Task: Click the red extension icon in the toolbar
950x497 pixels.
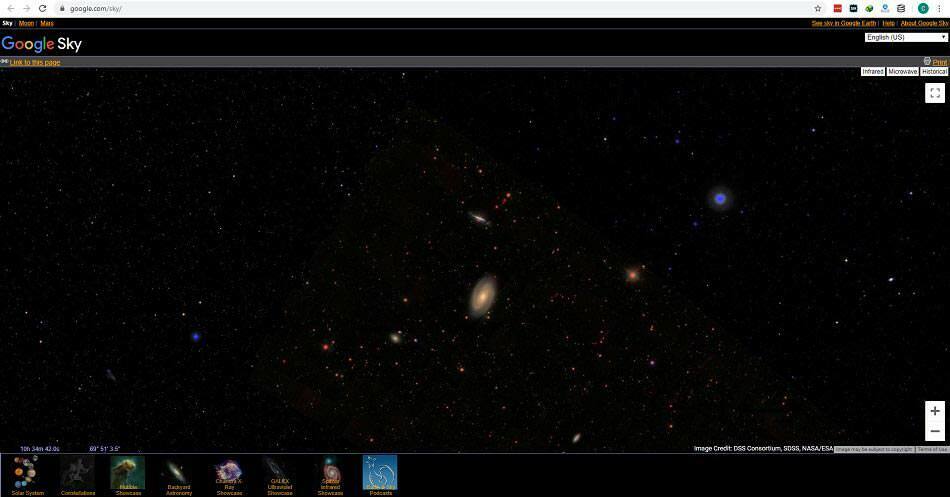Action: pyautogui.click(x=837, y=8)
